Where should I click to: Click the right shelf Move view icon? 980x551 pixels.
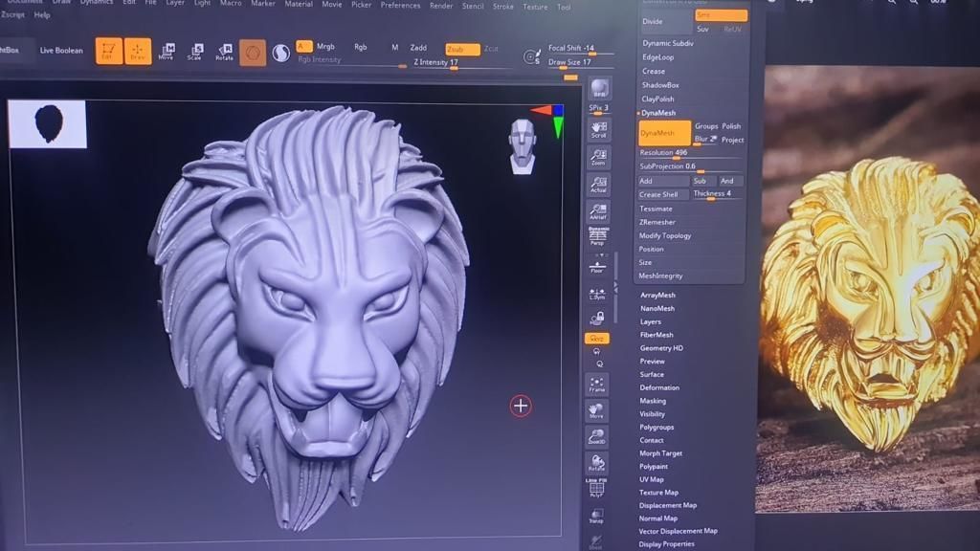596,410
